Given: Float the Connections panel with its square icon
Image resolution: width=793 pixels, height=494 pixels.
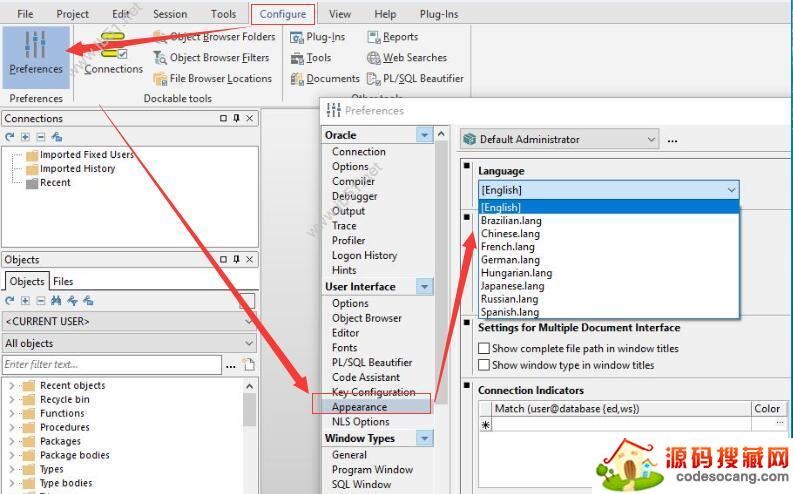Looking at the screenshot, I should pyautogui.click(x=224, y=118).
